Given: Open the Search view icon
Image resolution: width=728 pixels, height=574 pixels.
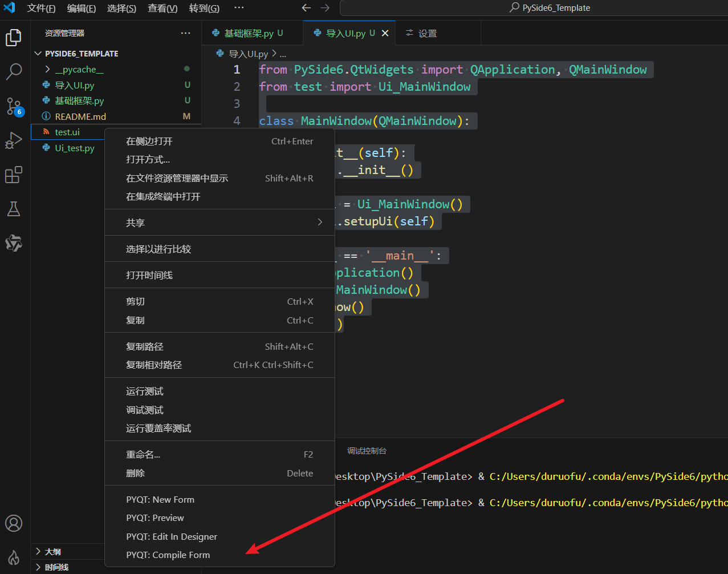Looking at the screenshot, I should click(x=14, y=72).
